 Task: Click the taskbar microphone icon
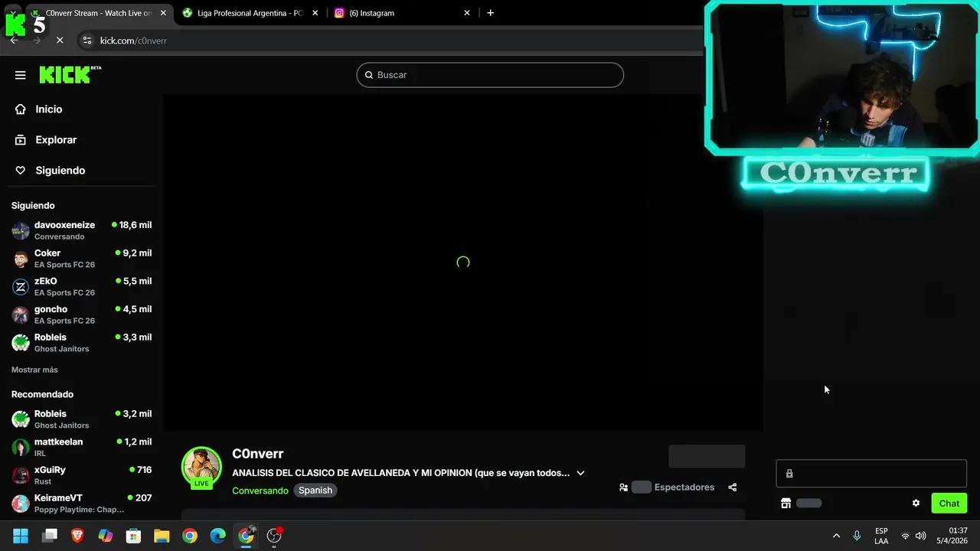click(x=857, y=536)
